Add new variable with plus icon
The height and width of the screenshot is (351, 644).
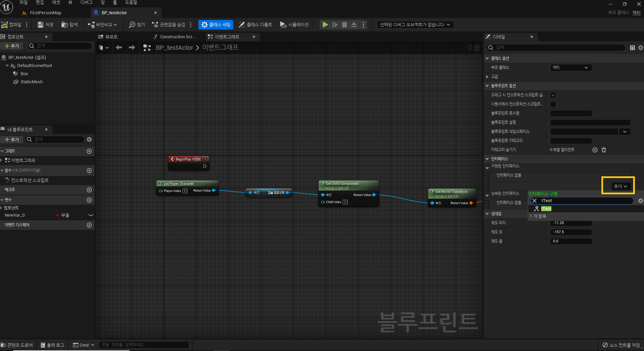tap(89, 200)
